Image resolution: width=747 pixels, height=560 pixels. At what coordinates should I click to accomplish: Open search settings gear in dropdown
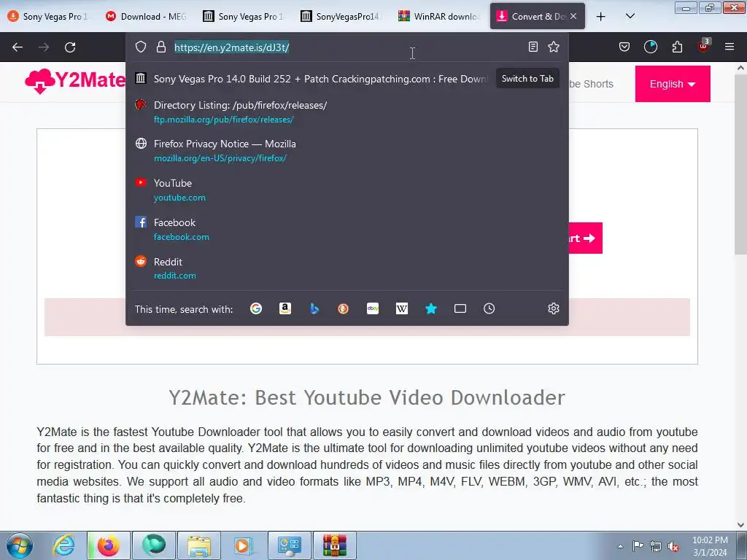pos(554,308)
